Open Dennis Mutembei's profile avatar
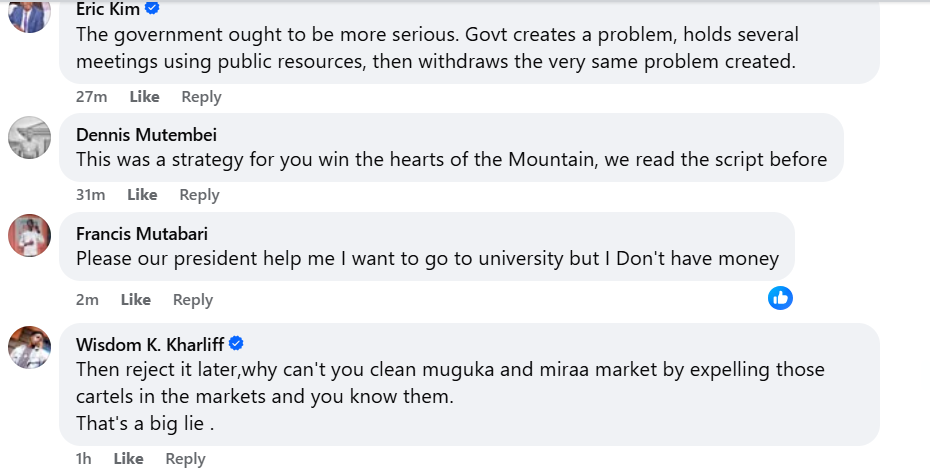The image size is (930, 472). (29, 138)
